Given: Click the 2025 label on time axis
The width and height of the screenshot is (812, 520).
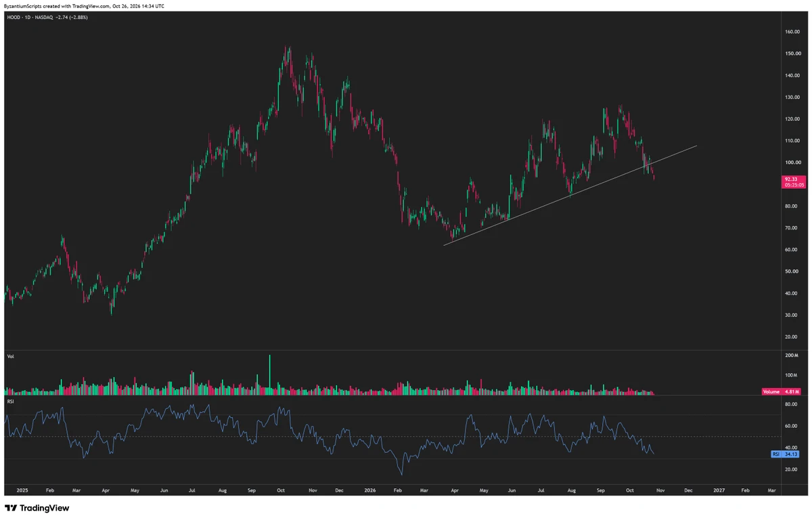Looking at the screenshot, I should point(22,489).
